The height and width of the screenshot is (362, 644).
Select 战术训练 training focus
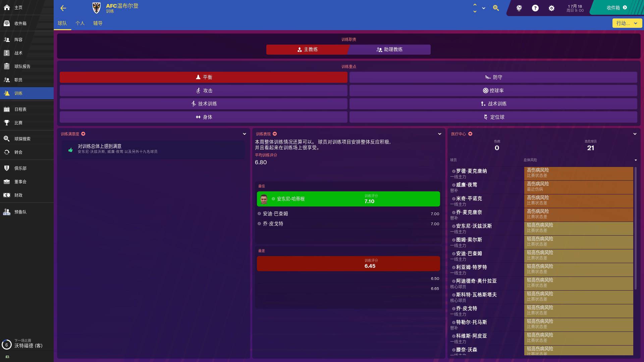(493, 104)
